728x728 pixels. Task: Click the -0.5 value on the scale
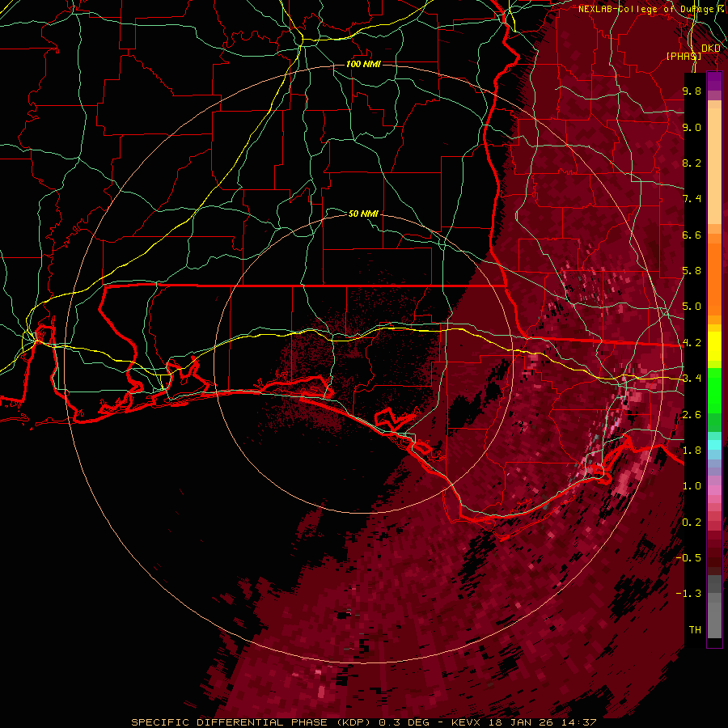688,558
